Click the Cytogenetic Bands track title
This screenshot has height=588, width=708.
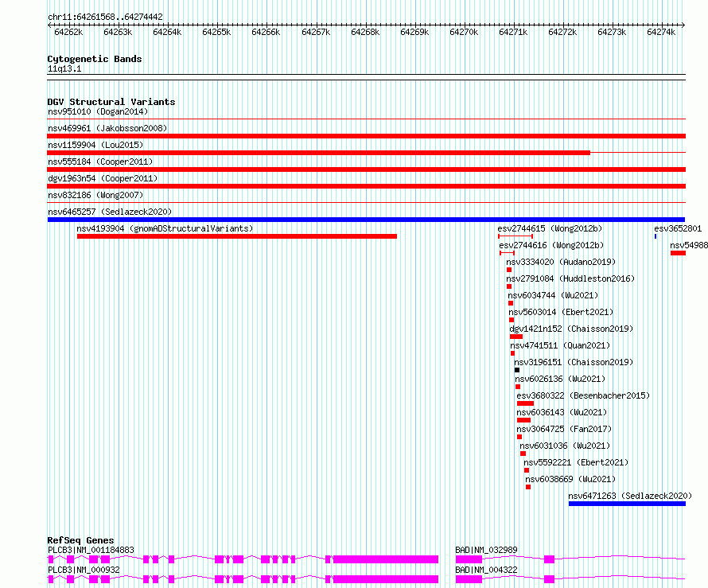[x=95, y=59]
